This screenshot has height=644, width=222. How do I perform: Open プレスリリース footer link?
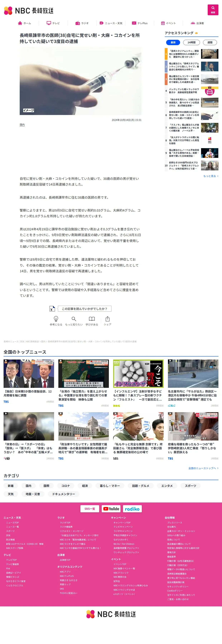click(x=175, y=523)
